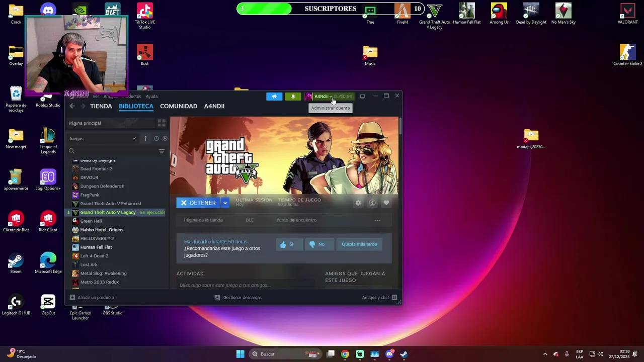Select Left 4 Dead 2
Image resolution: width=644 pixels, height=362 pixels.
[94, 256]
